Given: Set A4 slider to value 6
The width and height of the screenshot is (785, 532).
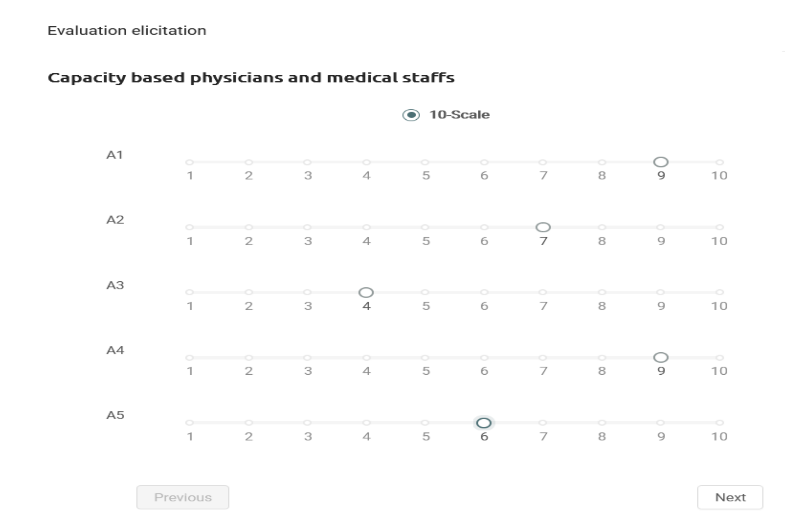Looking at the screenshot, I should (484, 358).
